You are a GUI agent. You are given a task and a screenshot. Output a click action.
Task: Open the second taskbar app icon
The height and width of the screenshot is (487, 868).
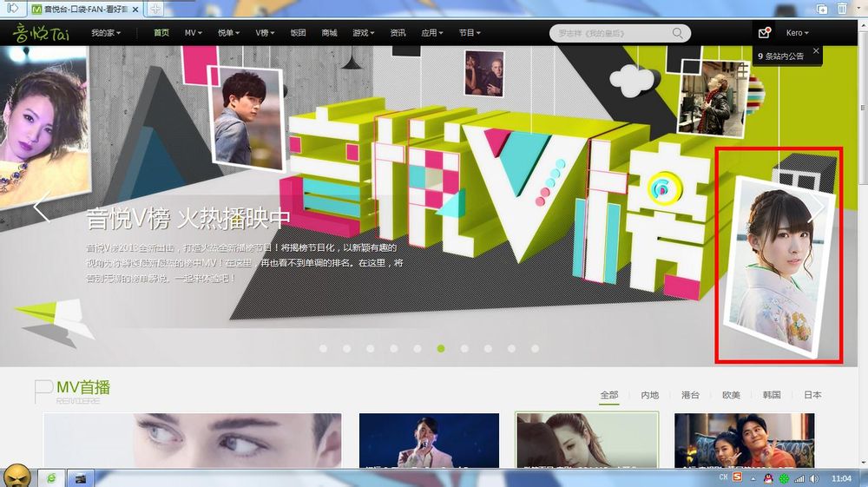[x=81, y=478]
